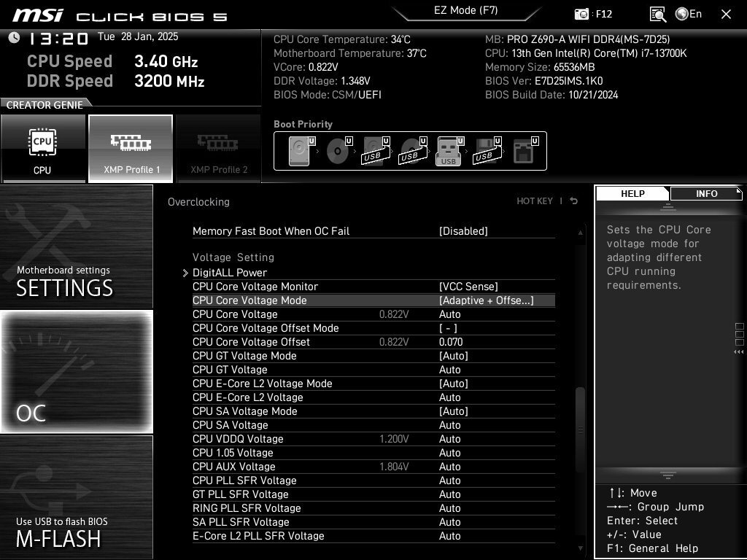Edit the E-Core L2 PLL SFR Voltage value
The image size is (747, 560).
[449, 535]
